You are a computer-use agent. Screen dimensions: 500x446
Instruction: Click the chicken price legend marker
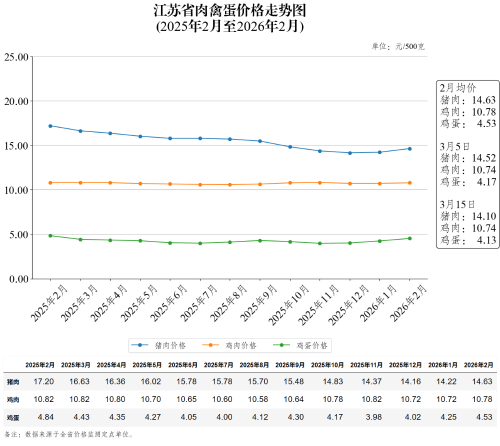point(211,345)
